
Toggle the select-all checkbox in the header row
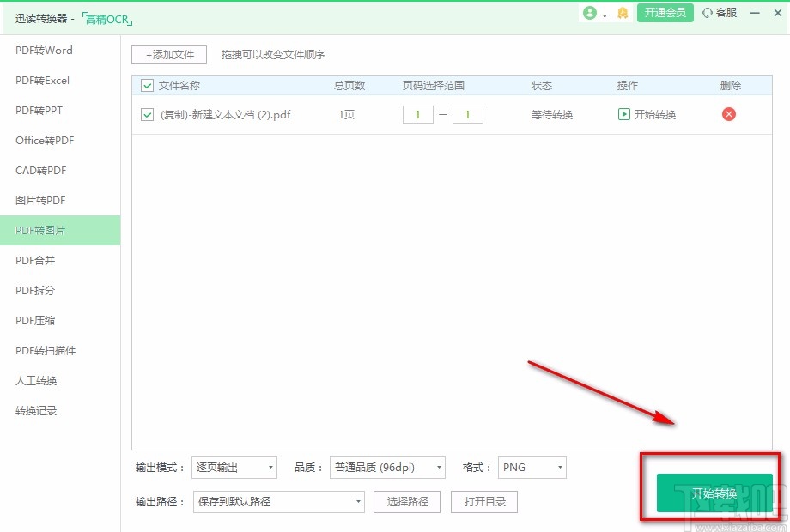(147, 86)
